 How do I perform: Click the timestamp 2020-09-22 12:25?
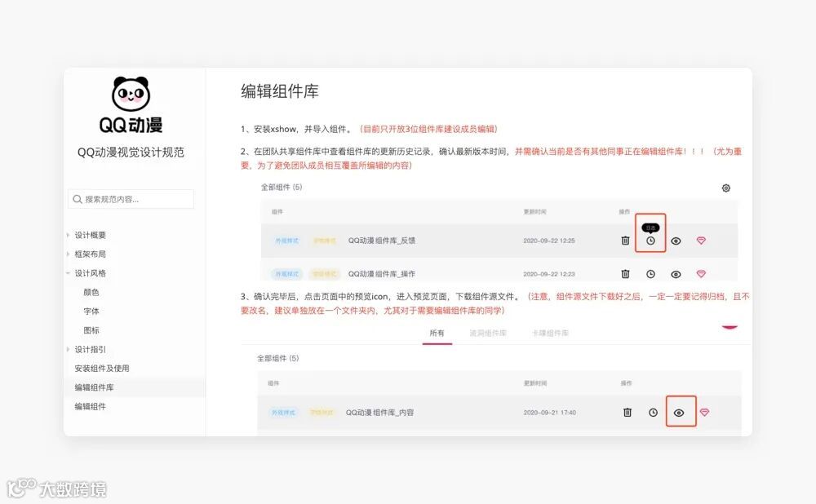pos(549,241)
